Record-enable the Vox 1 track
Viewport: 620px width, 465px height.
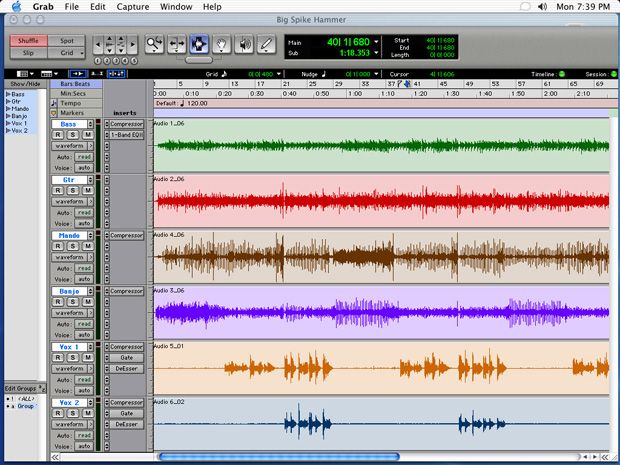58,357
